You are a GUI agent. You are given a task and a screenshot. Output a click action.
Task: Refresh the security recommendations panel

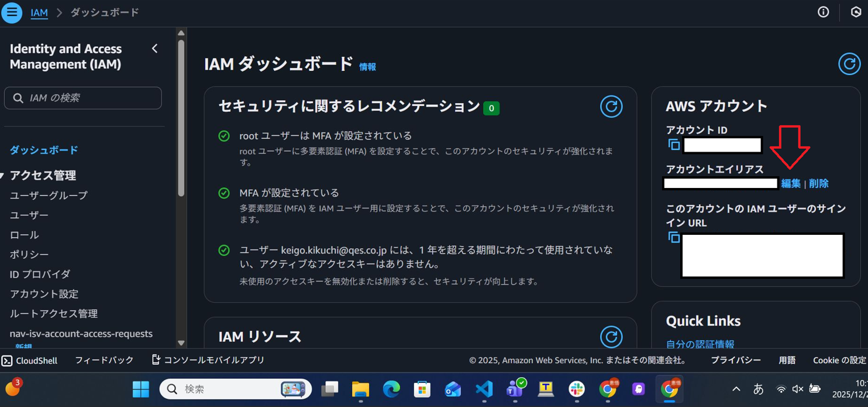[x=611, y=107]
